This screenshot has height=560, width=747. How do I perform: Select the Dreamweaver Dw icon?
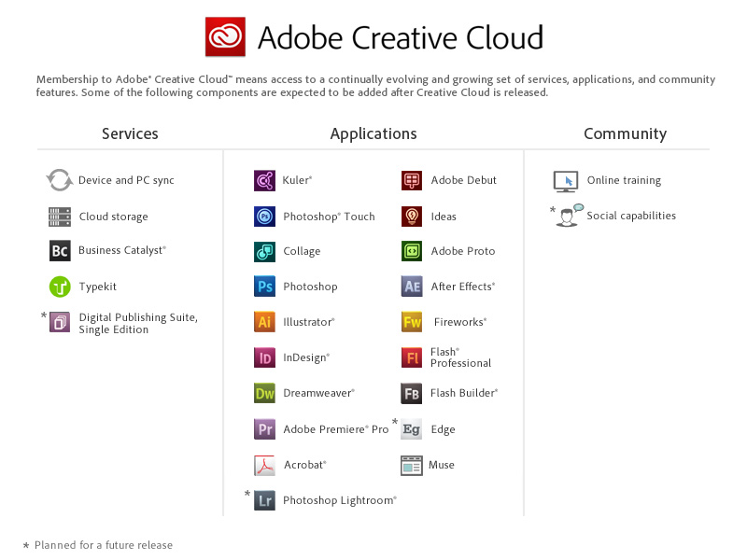tap(264, 393)
